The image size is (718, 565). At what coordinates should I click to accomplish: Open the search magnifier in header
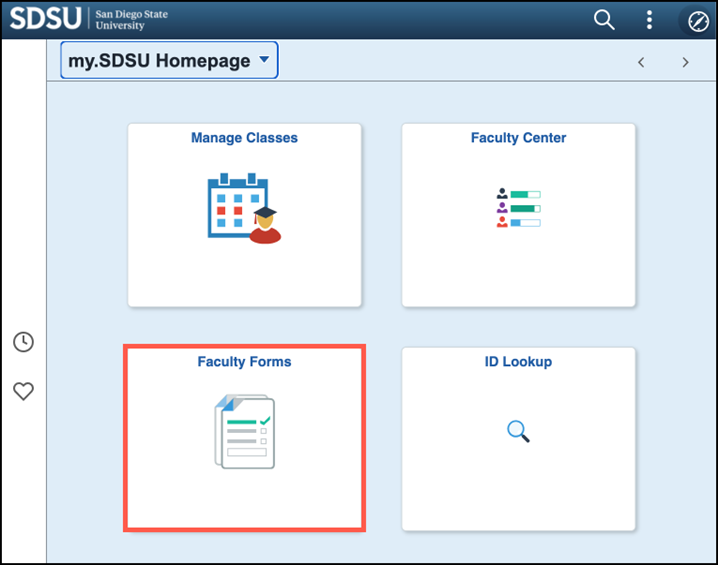click(x=604, y=20)
